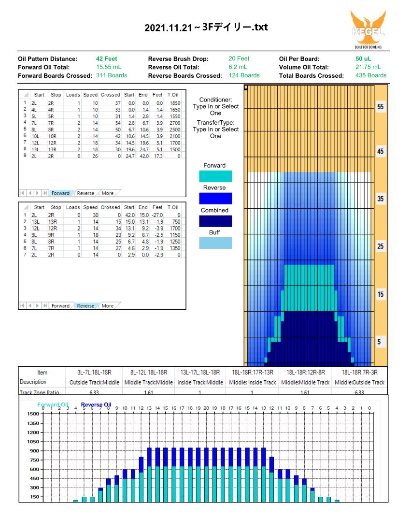Open More tab in bottom loads table
The height and width of the screenshot is (532, 411).
point(108,306)
